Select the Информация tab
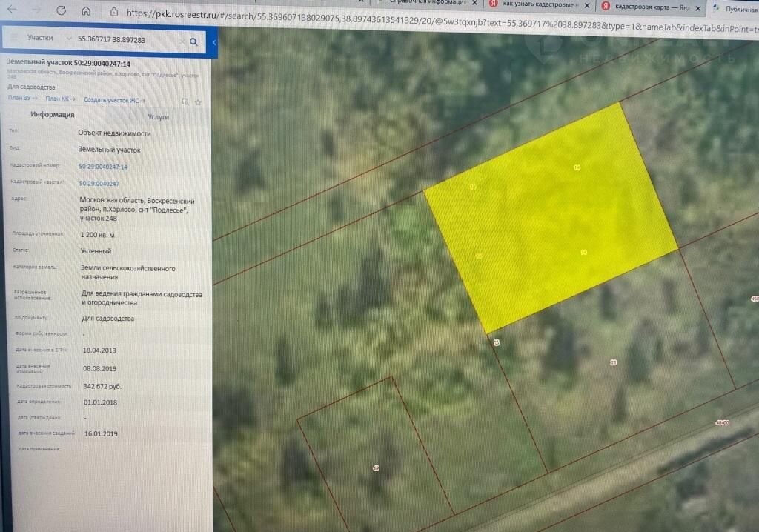 (x=52, y=115)
